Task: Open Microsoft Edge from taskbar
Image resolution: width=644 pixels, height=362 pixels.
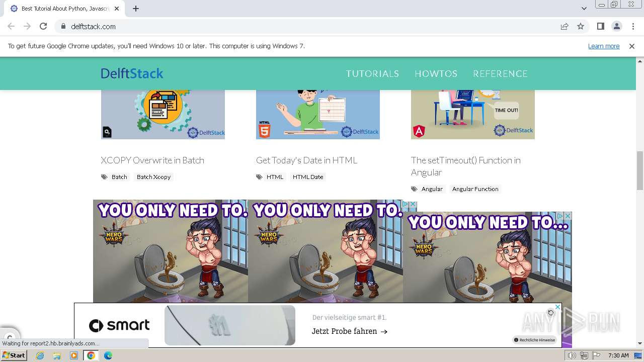Action: [x=108, y=355]
